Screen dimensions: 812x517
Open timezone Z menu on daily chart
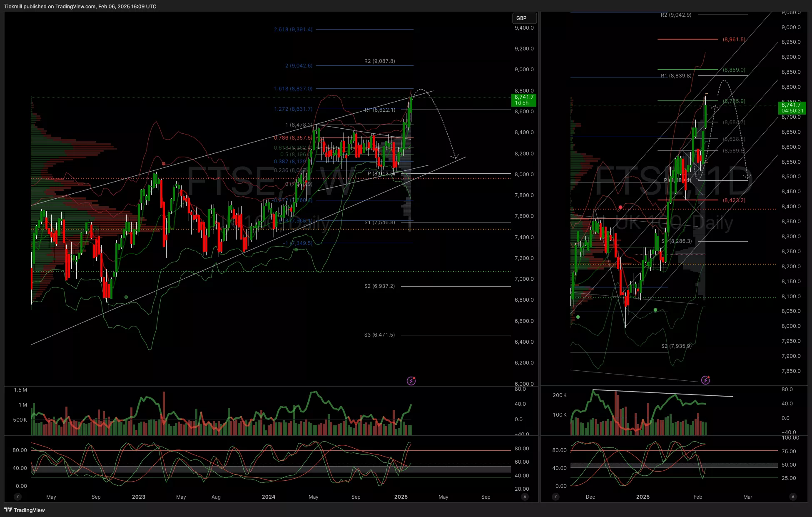[555, 497]
